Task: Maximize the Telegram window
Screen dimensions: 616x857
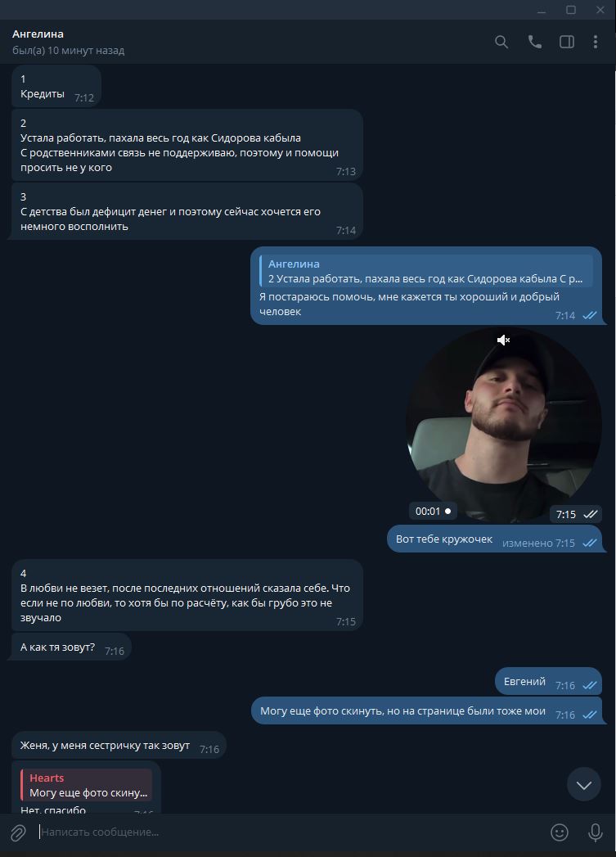Action: 571,10
